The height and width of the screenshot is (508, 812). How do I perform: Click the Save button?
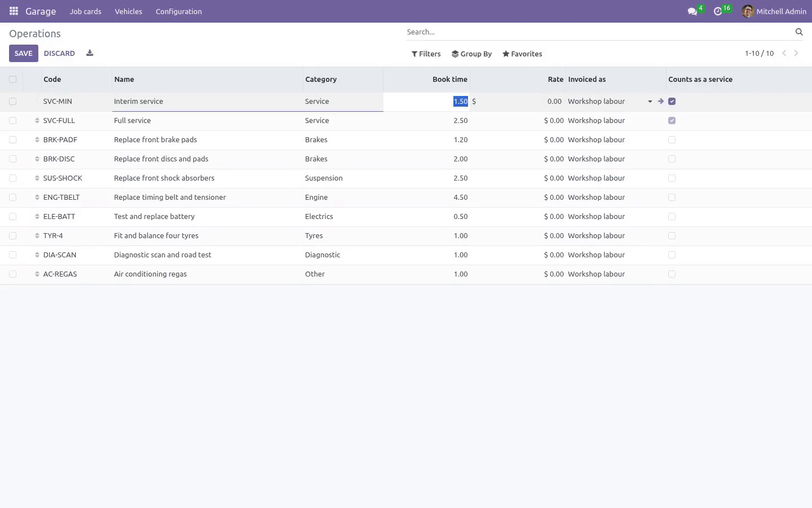[x=24, y=54]
